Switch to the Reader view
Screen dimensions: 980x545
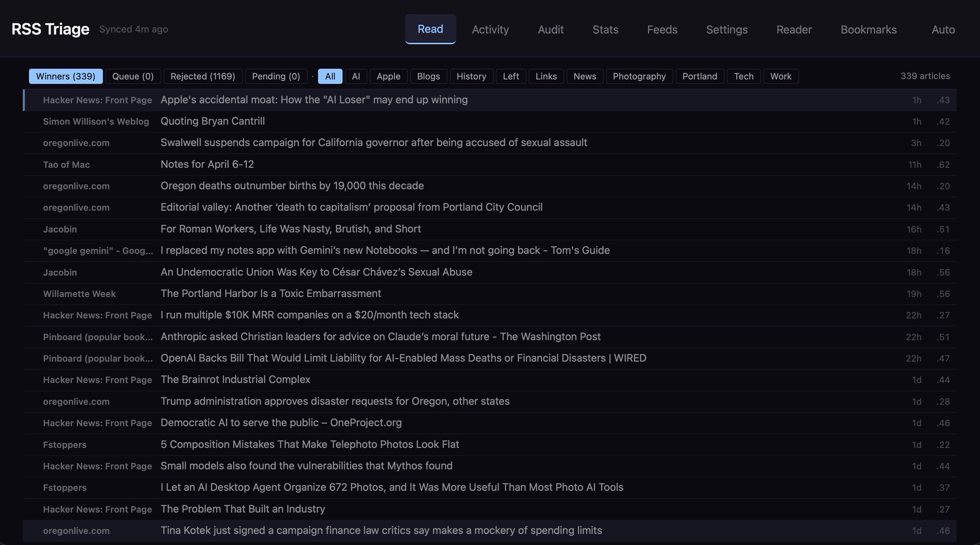point(794,29)
